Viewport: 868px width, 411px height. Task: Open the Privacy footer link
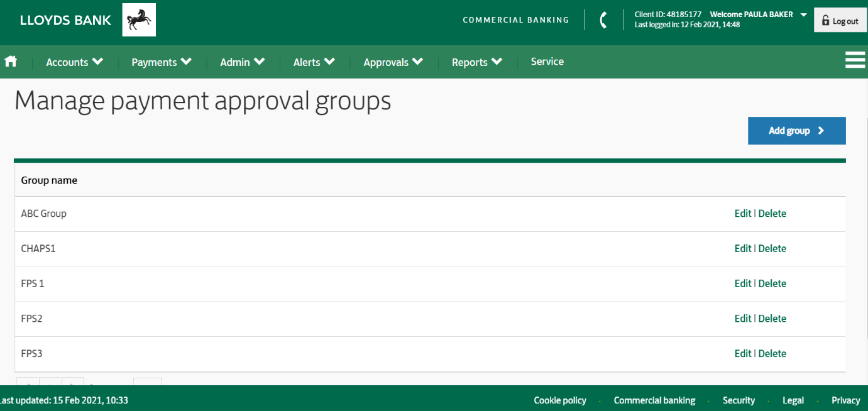pyautogui.click(x=845, y=400)
